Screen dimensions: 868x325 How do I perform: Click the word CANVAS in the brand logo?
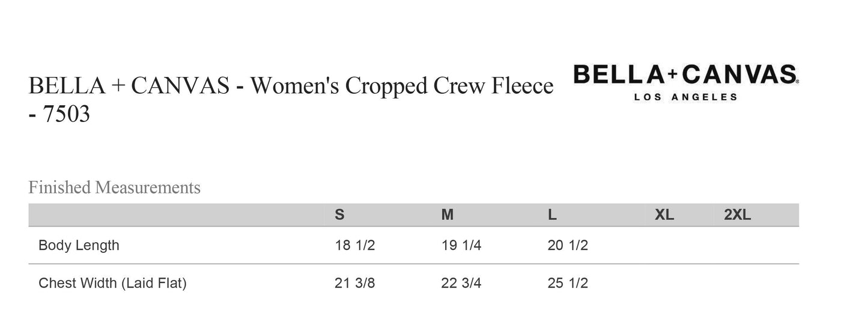(740, 75)
